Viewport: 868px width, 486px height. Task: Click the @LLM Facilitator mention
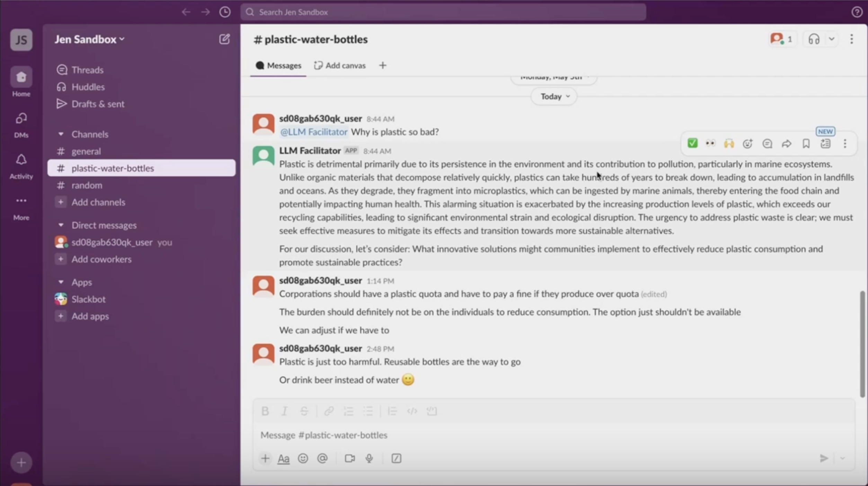coord(313,132)
